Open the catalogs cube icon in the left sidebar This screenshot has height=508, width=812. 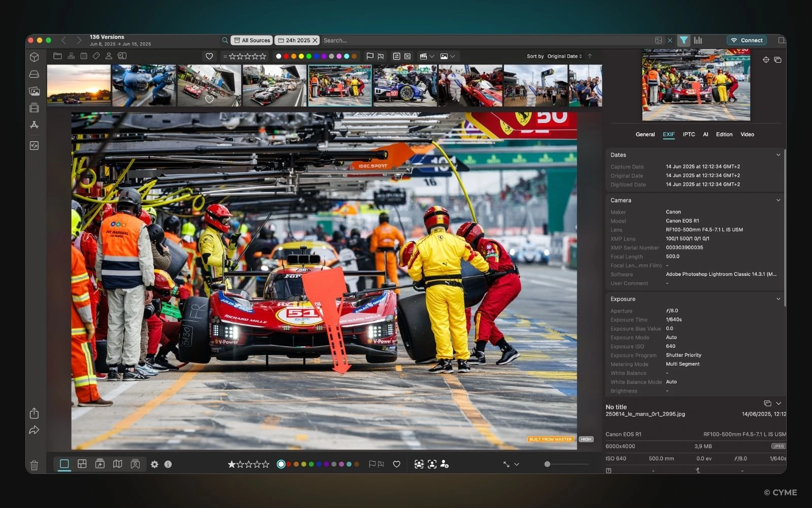[x=34, y=57]
